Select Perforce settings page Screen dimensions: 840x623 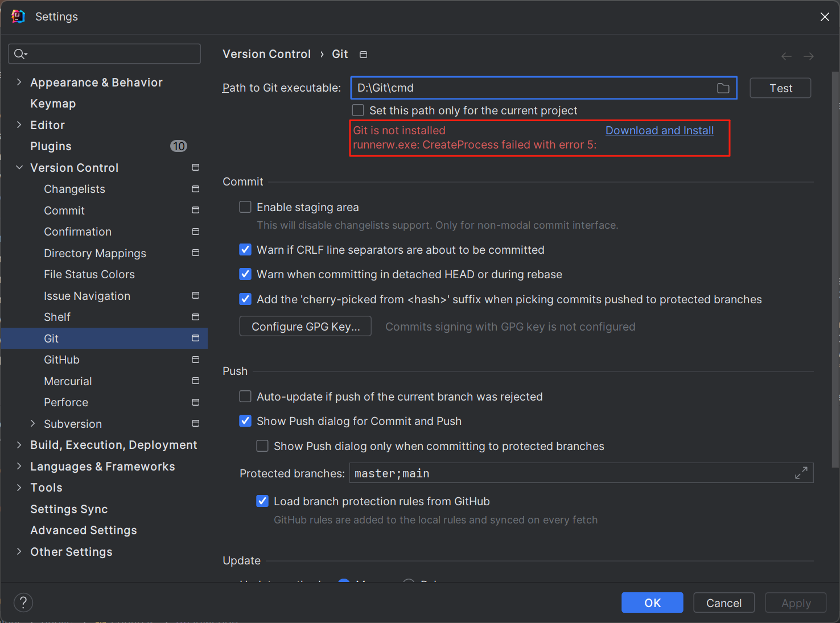(66, 402)
